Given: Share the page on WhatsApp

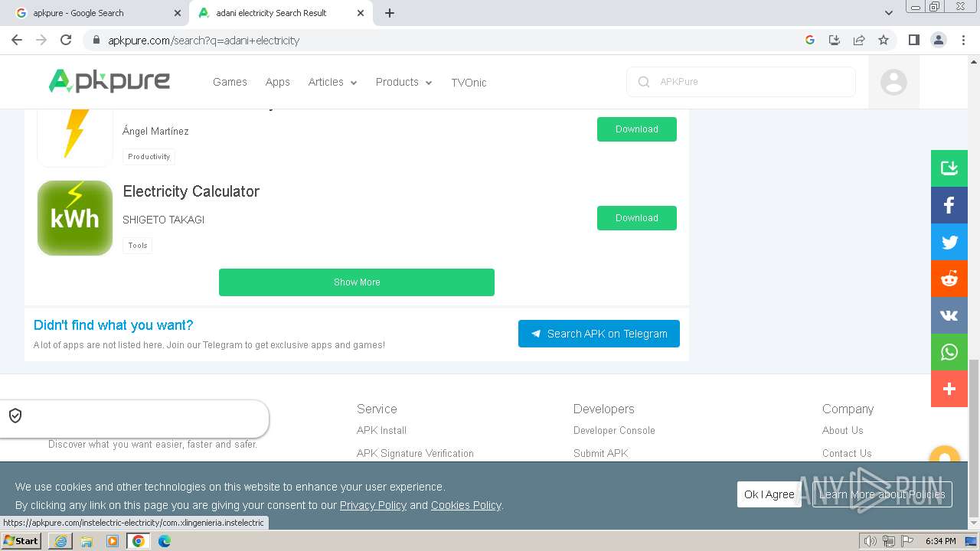Looking at the screenshot, I should 949,352.
